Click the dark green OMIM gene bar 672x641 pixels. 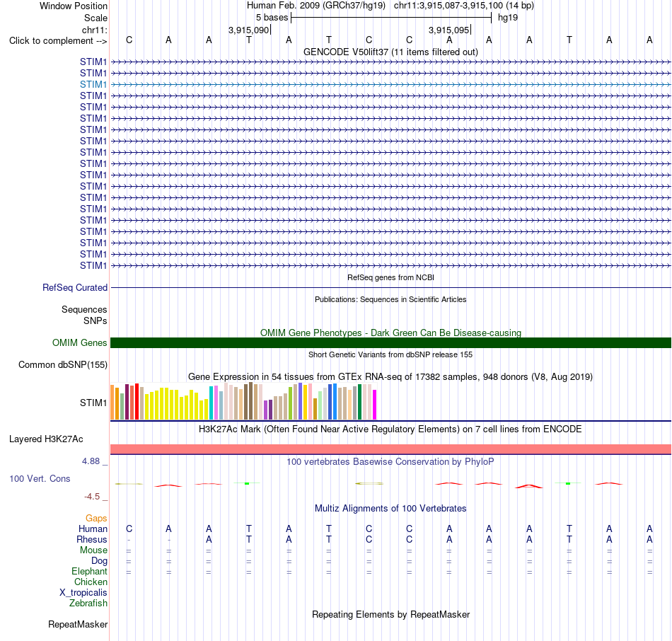[x=390, y=342]
